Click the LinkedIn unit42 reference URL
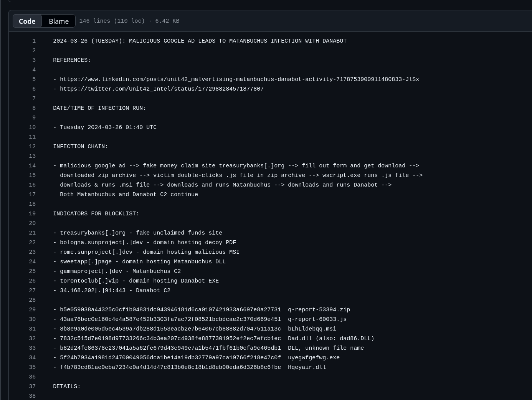This screenshot has width=532, height=400. pyautogui.click(x=239, y=79)
